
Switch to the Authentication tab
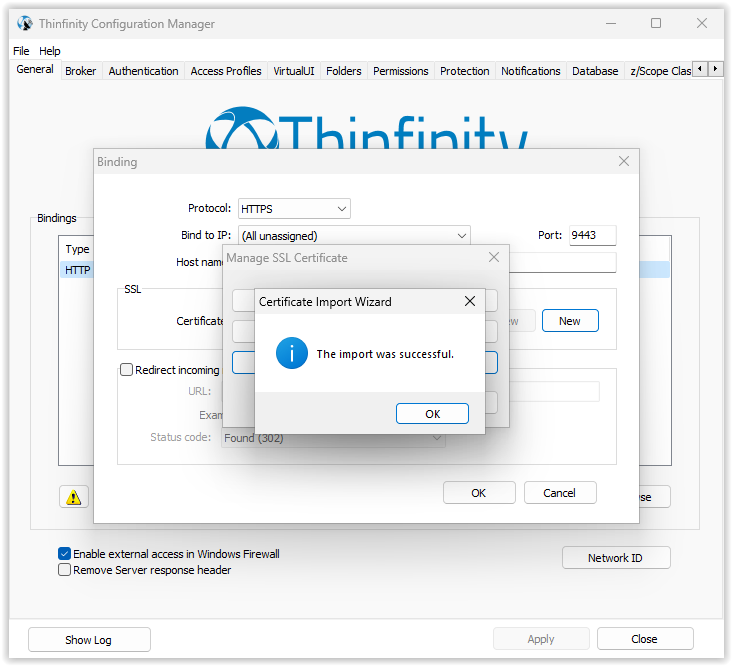(143, 71)
